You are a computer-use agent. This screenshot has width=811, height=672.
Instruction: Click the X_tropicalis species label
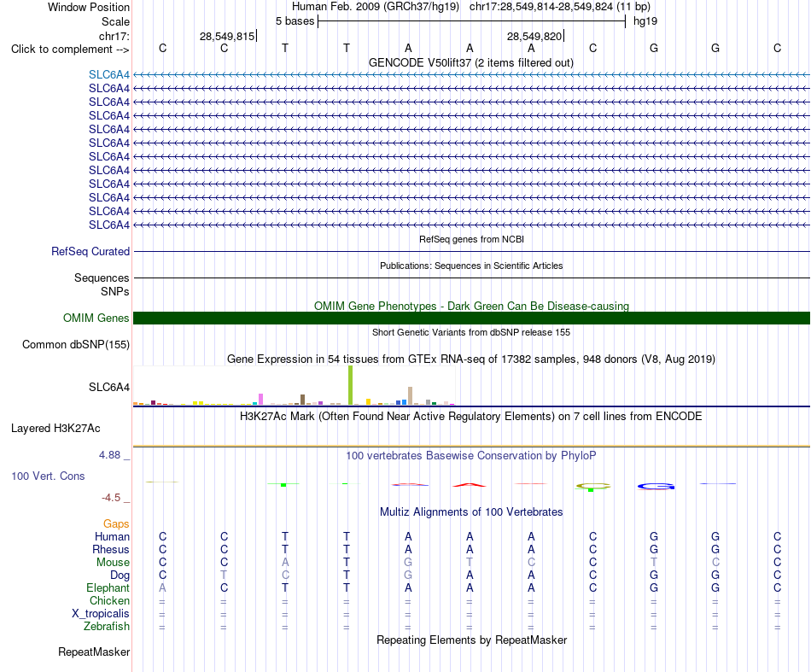101,614
